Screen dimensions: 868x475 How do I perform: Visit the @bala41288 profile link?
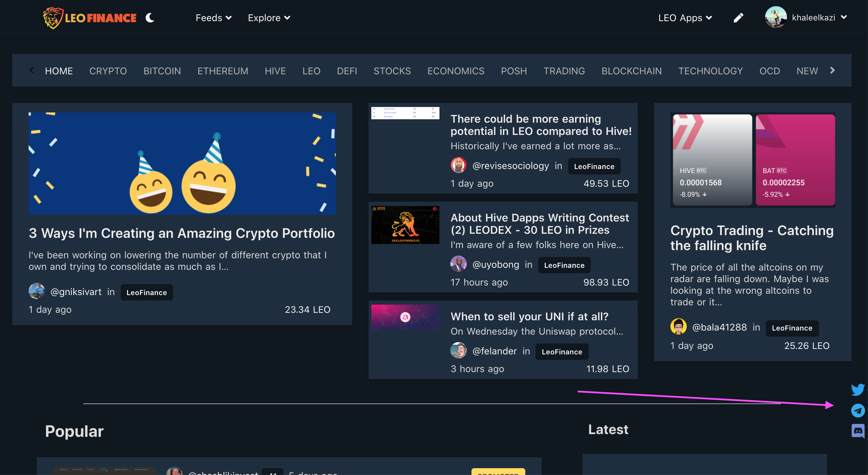[719, 327]
